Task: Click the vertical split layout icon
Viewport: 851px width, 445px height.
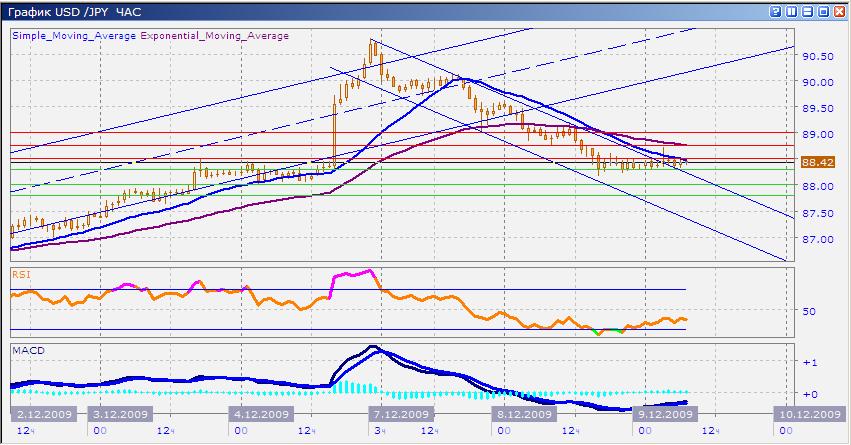Action: pyautogui.click(x=791, y=11)
